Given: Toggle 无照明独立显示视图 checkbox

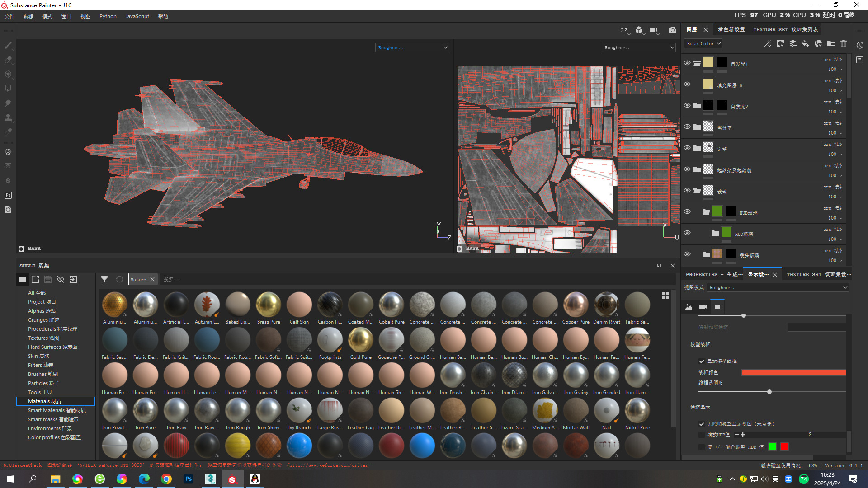Looking at the screenshot, I should (702, 424).
